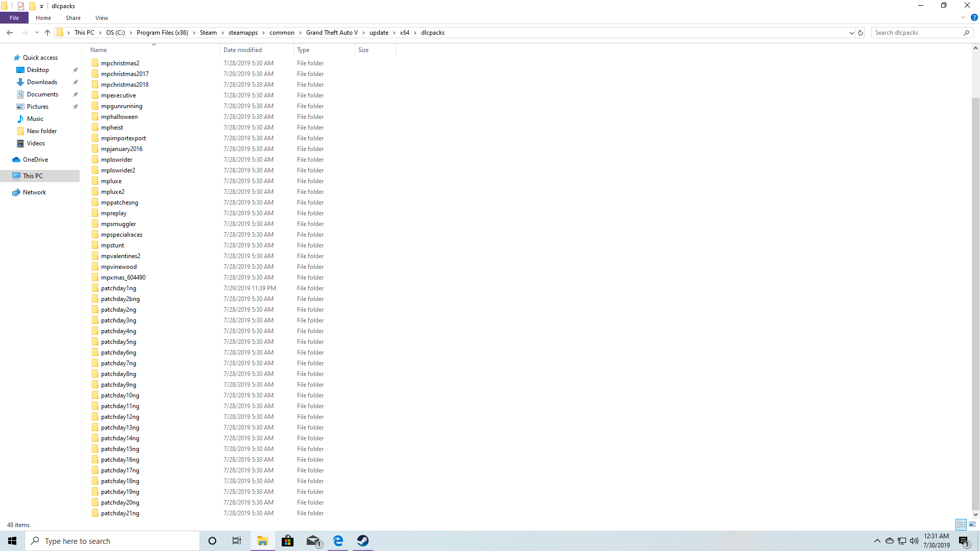This screenshot has height=551, width=980.
Task: Select OneDrive in the navigation pane
Action: (35, 160)
